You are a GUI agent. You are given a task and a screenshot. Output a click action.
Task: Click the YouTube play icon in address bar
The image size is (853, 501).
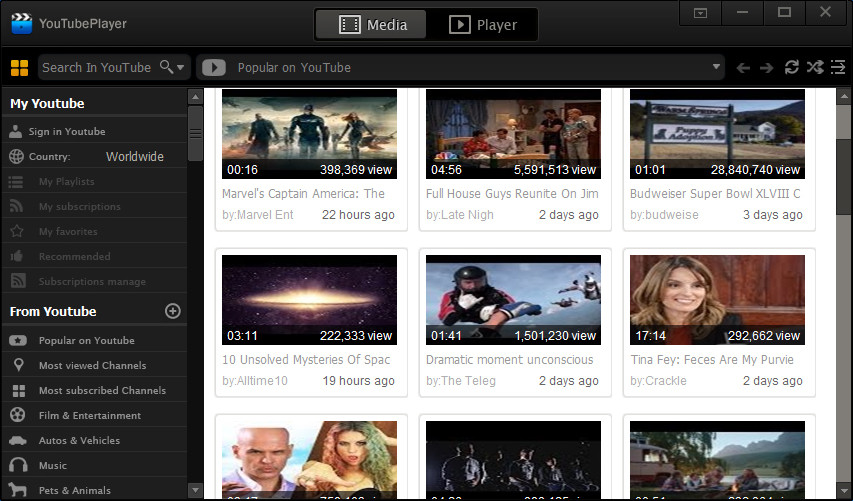click(x=214, y=67)
